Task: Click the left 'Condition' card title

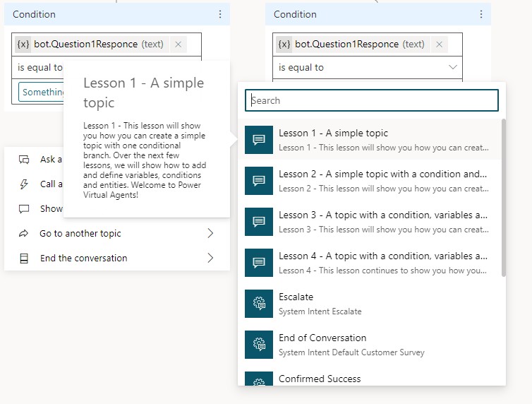Action: coord(34,14)
